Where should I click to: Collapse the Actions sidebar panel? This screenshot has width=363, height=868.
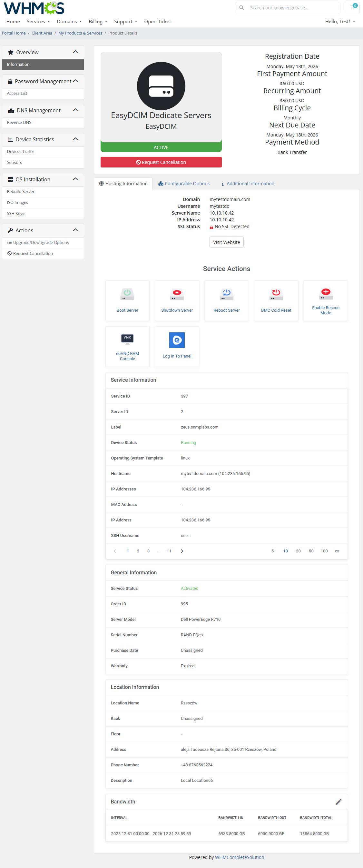(x=75, y=230)
